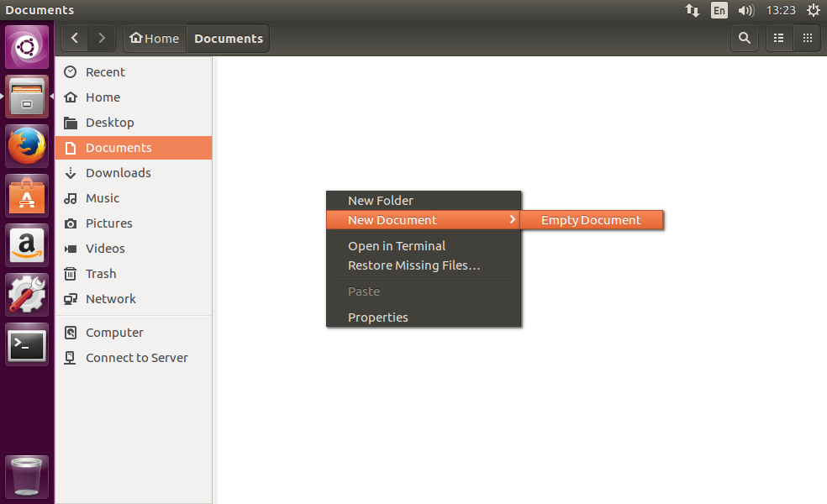Open Trash in the sidebar
The width and height of the screenshot is (827, 504).
point(101,274)
